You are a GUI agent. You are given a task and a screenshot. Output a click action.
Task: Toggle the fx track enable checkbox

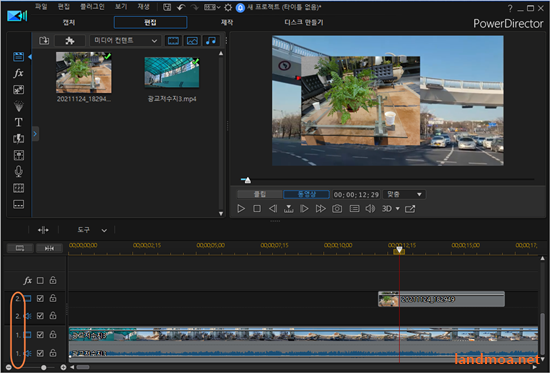40,280
